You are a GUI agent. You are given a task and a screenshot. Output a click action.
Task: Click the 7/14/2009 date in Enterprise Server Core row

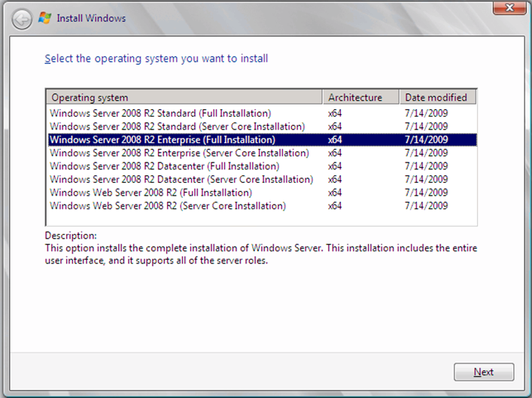[426, 153]
